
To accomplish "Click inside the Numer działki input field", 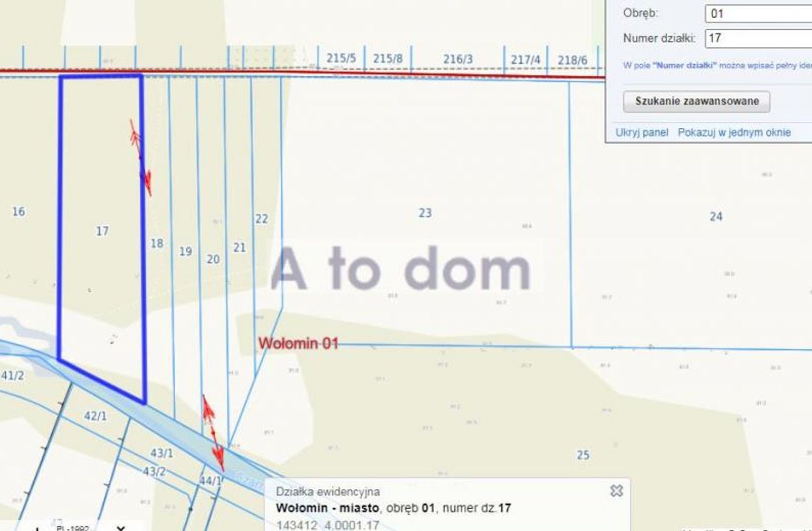I will [758, 38].
